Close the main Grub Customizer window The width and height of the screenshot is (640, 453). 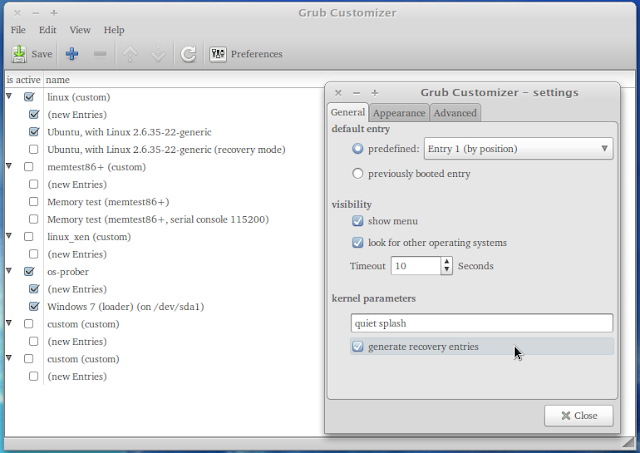click(x=17, y=13)
